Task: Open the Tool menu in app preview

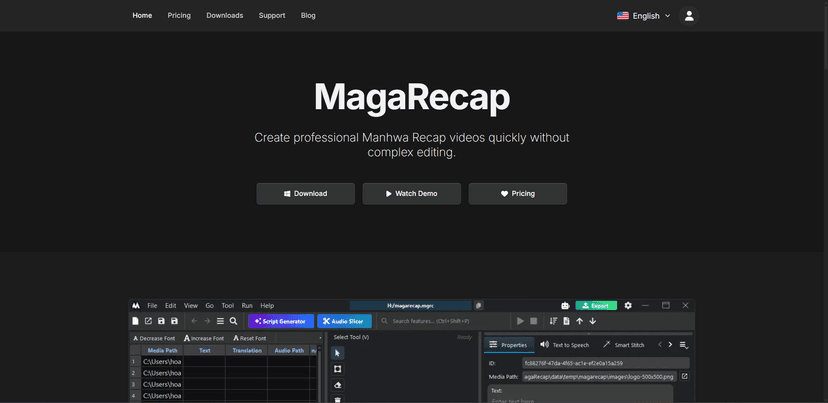Action: [x=228, y=305]
